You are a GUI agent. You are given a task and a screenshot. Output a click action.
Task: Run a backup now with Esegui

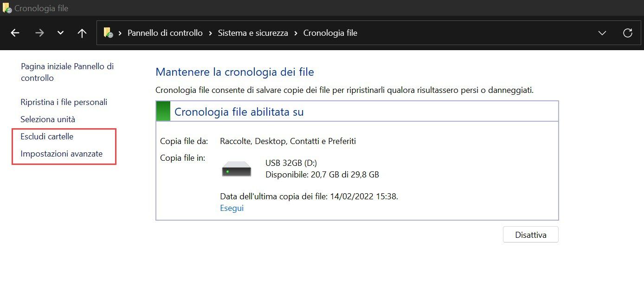[232, 208]
